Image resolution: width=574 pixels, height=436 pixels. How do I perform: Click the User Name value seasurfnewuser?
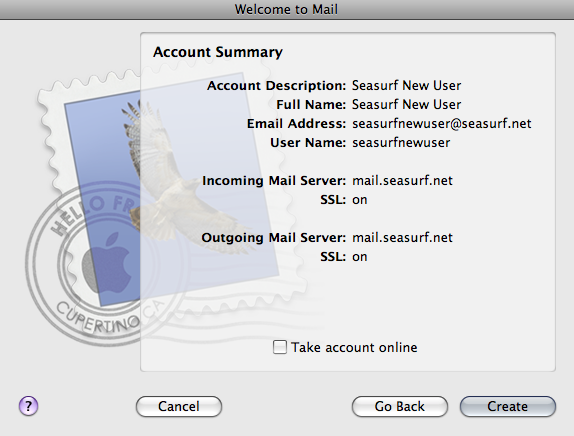pos(401,142)
